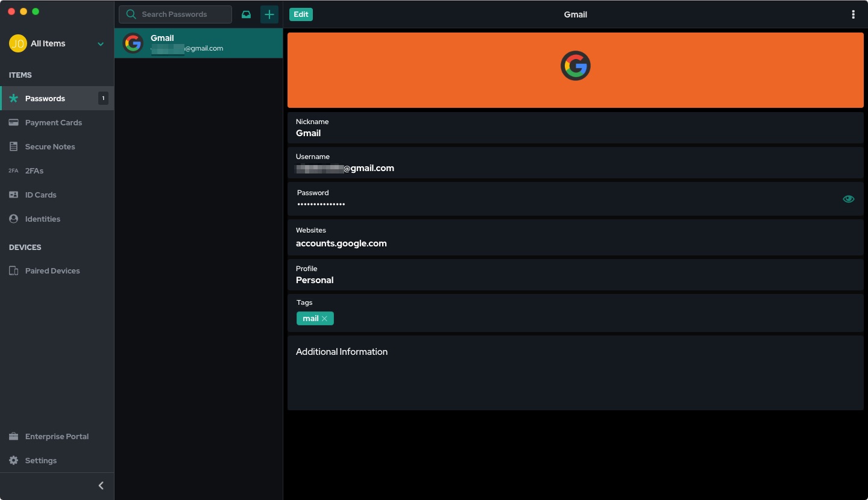Viewport: 868px width, 500px height.
Task: Open the 2FAs section
Action: coord(57,170)
